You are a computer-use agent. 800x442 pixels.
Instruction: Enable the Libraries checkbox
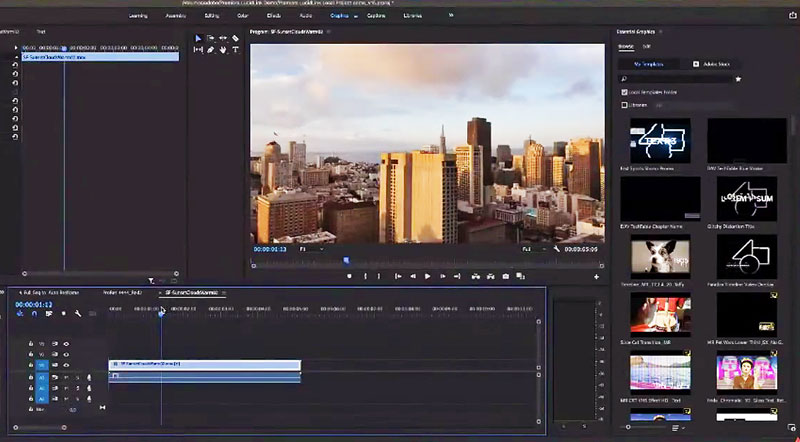624,104
